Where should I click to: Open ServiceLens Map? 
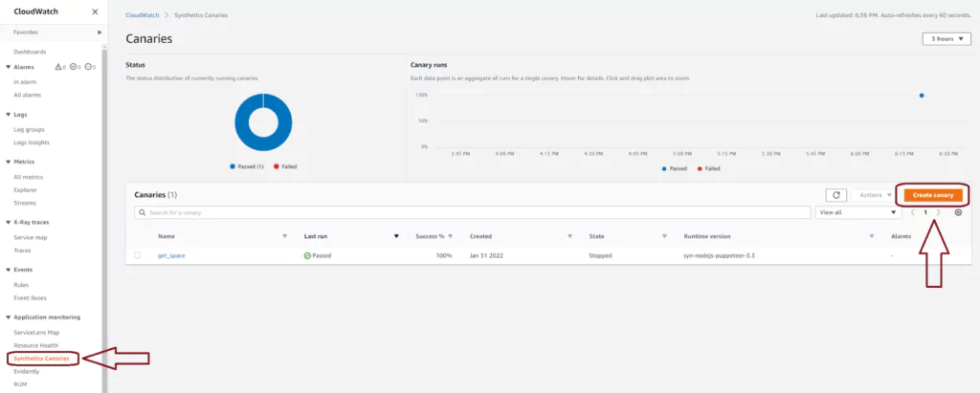pos(36,333)
